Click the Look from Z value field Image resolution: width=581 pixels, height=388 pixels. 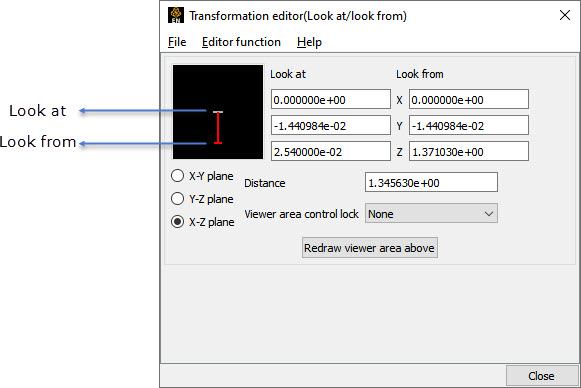469,151
